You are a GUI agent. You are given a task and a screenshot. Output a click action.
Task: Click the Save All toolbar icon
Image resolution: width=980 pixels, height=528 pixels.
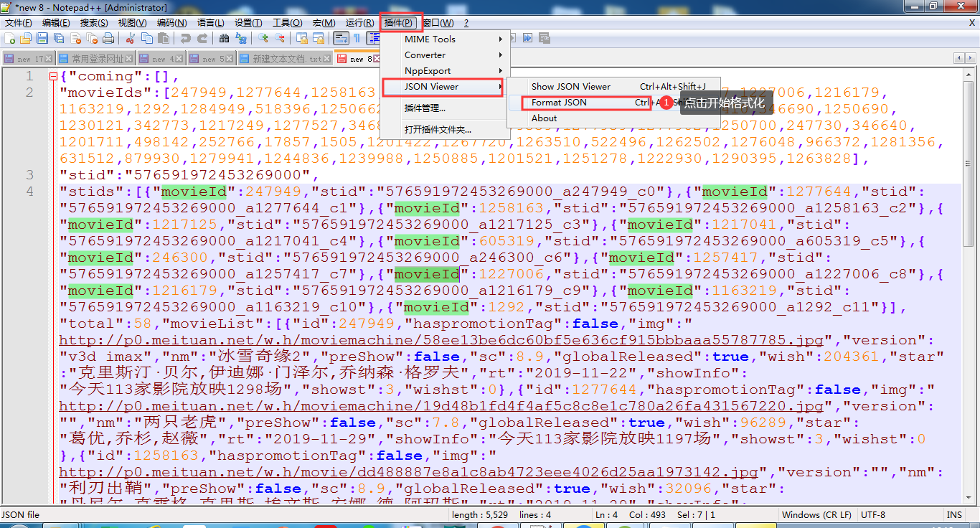click(x=59, y=38)
